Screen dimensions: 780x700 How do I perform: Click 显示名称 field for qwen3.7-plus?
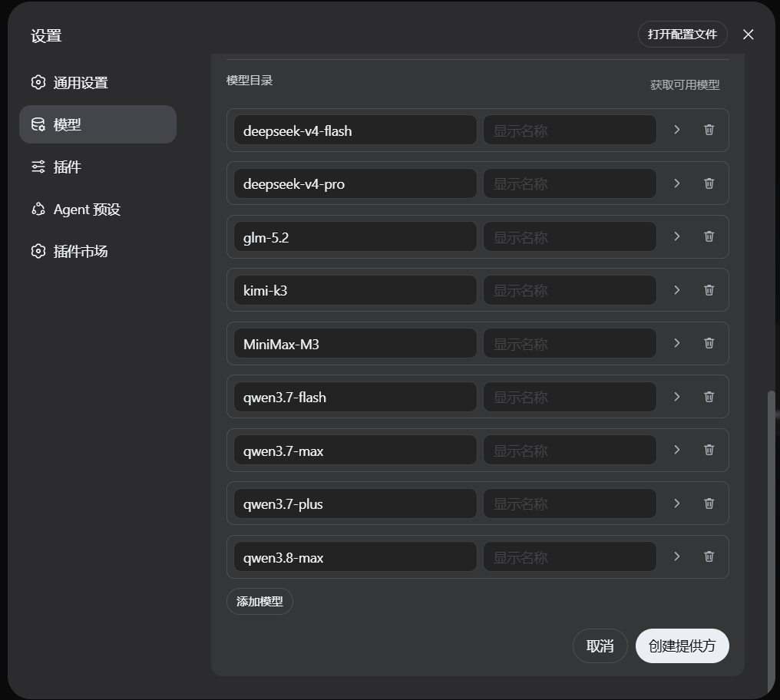[570, 504]
